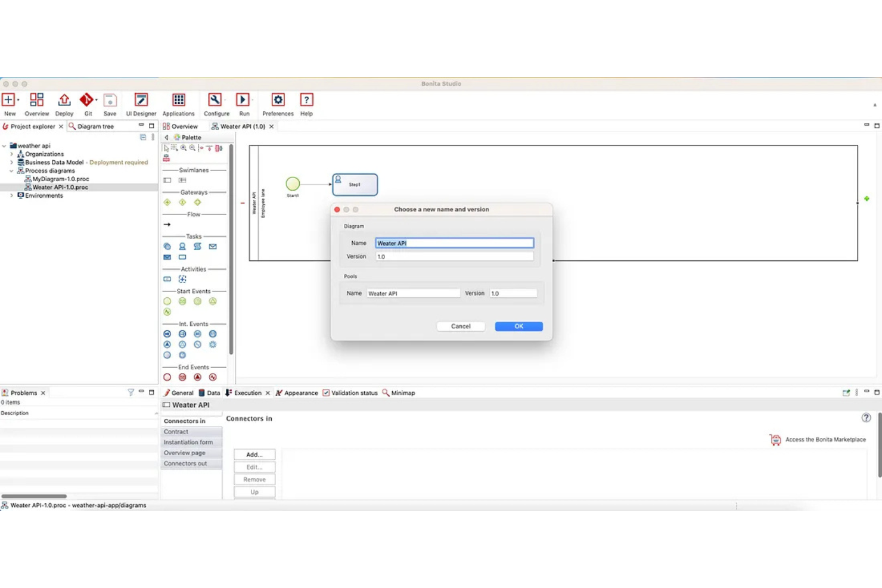Open the Overview toolbar icon
This screenshot has width=882, height=588.
click(x=37, y=99)
